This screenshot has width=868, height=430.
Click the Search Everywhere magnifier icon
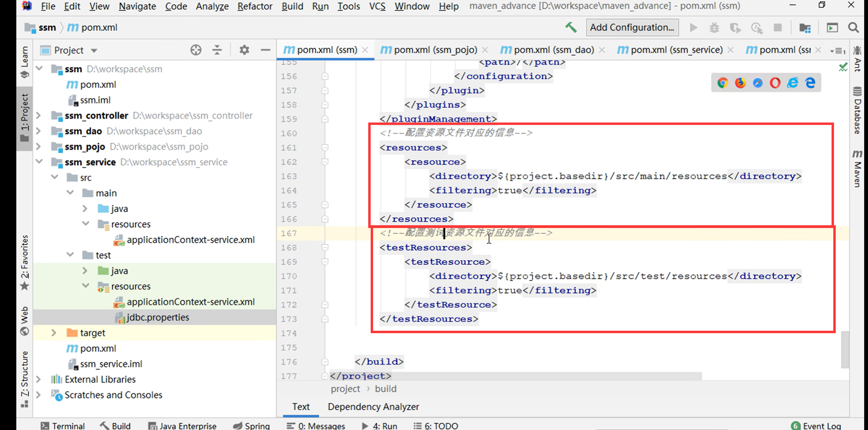pyautogui.click(x=853, y=27)
